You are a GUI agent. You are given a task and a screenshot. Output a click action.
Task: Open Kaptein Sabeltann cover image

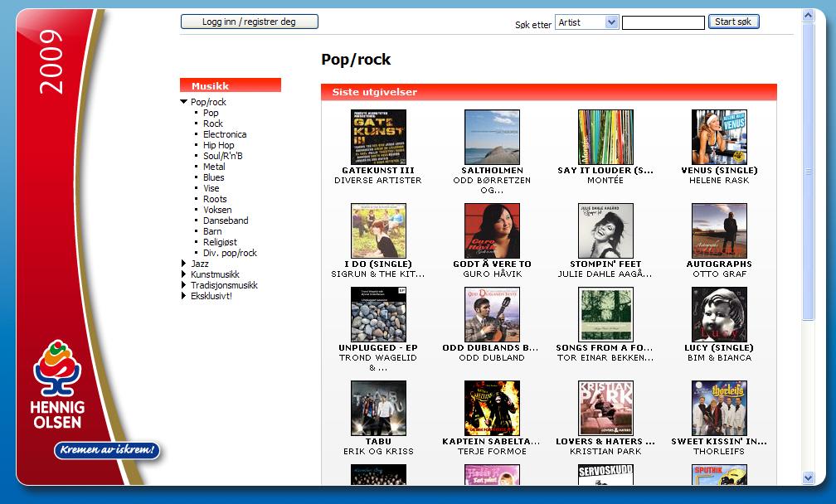492,408
